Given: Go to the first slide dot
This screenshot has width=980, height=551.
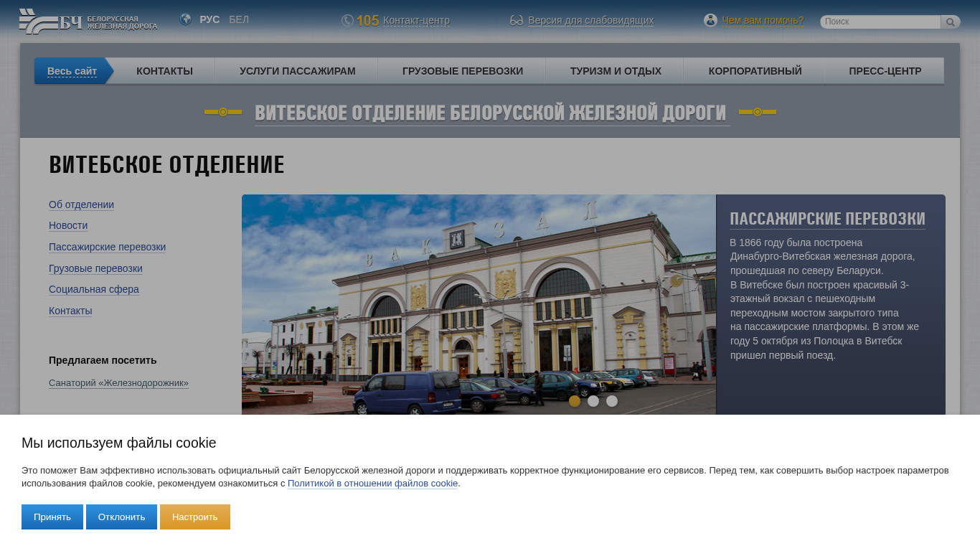Looking at the screenshot, I should (575, 401).
